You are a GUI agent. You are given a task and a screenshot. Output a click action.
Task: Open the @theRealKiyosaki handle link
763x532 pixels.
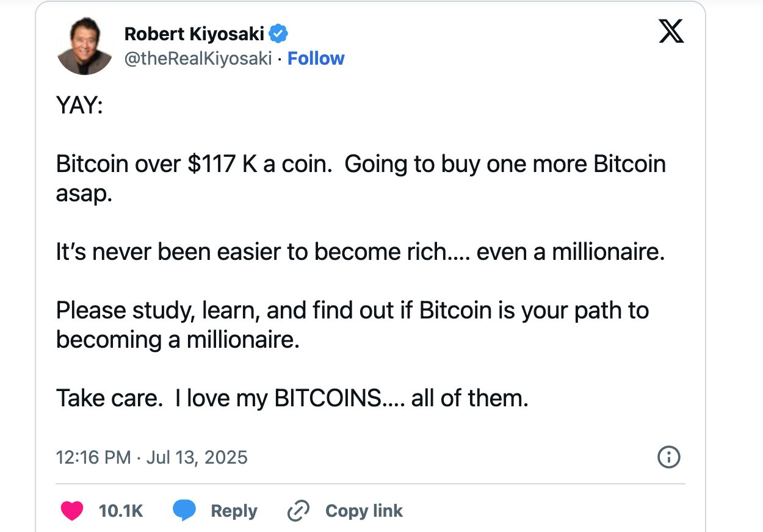click(x=198, y=59)
